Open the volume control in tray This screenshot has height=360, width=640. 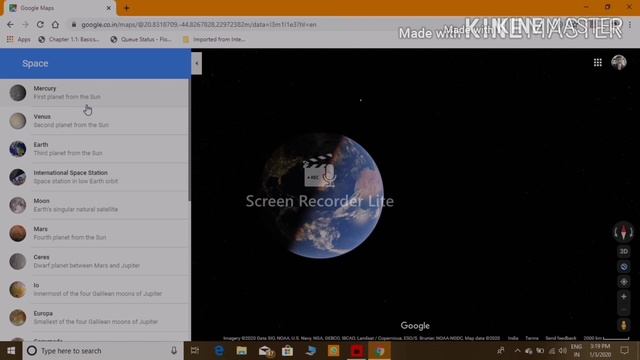pyautogui.click(x=562, y=351)
